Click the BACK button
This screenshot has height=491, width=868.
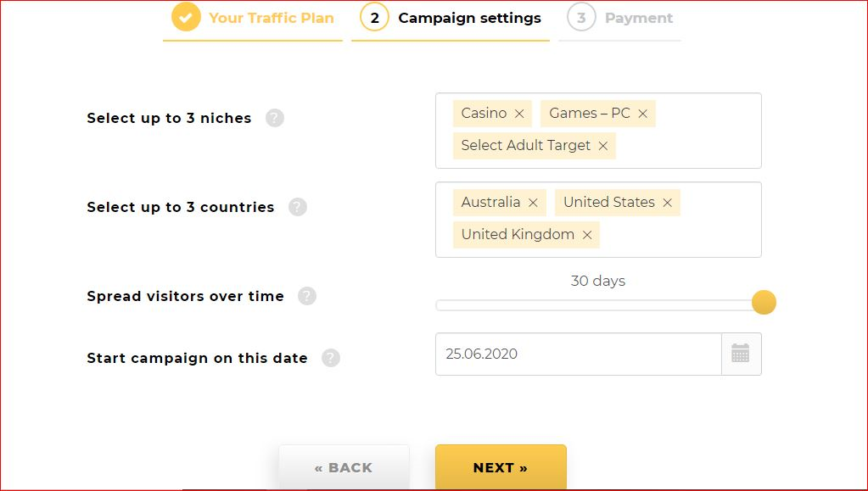click(x=344, y=467)
